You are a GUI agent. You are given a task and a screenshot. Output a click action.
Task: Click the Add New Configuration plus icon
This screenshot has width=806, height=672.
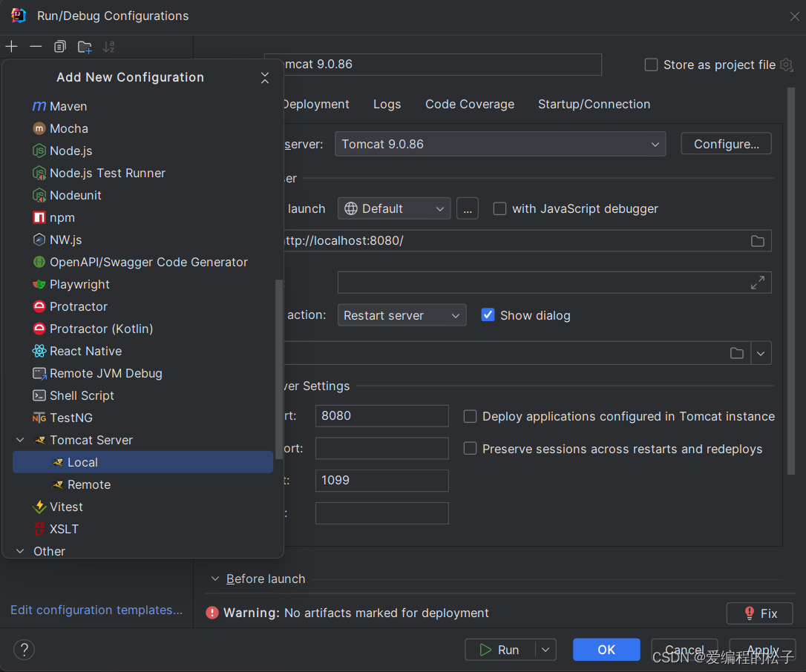[11, 47]
